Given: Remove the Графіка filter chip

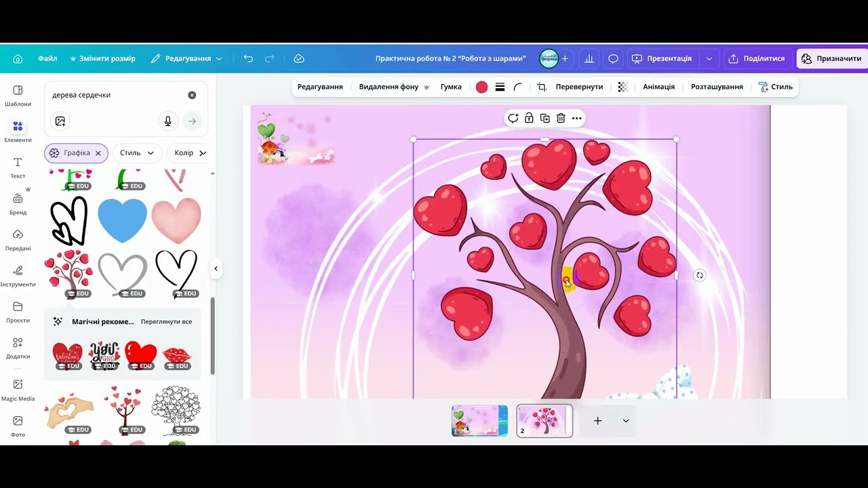Looking at the screenshot, I should [x=98, y=153].
